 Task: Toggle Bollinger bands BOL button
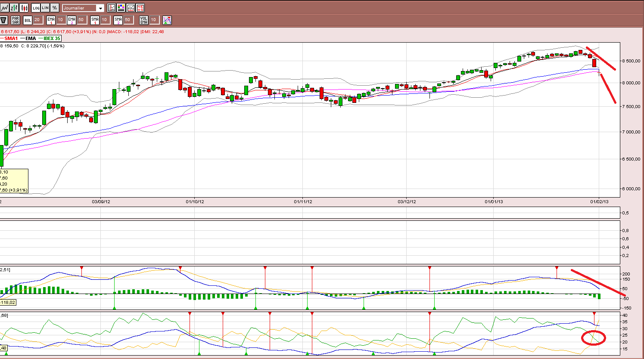click(x=28, y=20)
